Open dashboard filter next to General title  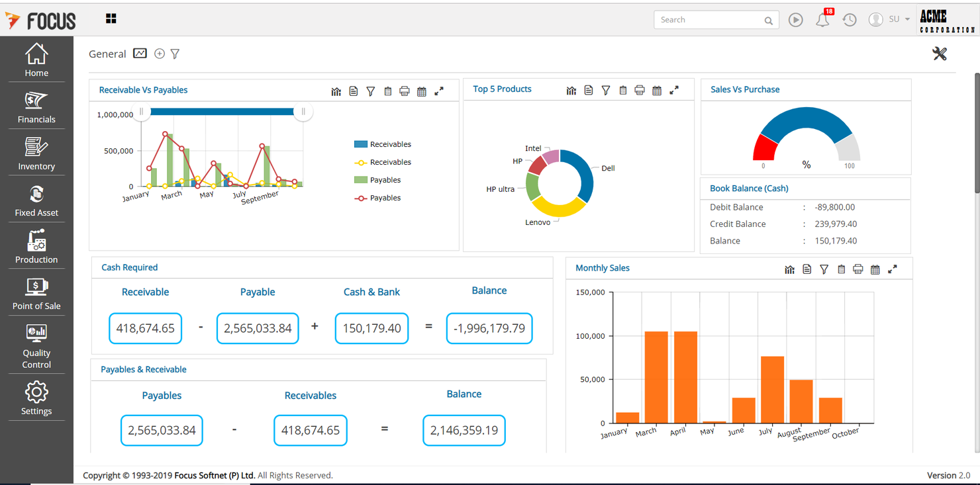pyautogui.click(x=174, y=54)
